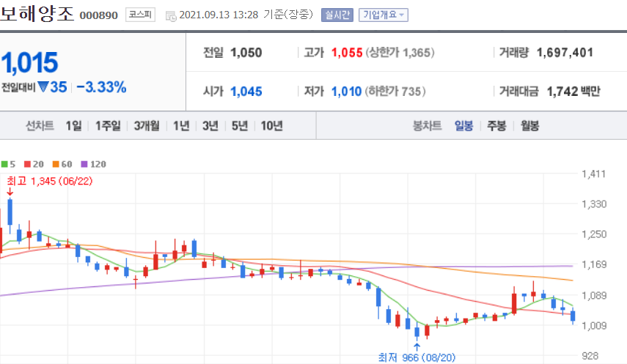Select the 3년 line chart tab

click(x=210, y=126)
